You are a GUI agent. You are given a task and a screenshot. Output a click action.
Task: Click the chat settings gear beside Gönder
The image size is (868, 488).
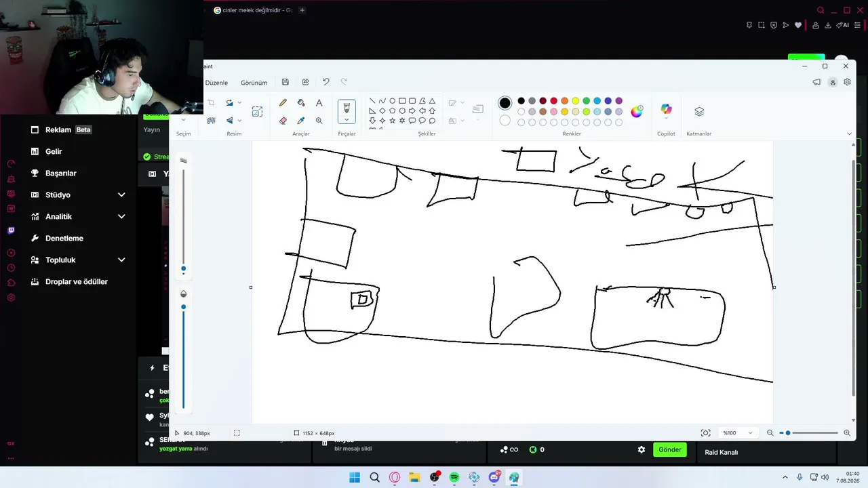click(x=642, y=449)
